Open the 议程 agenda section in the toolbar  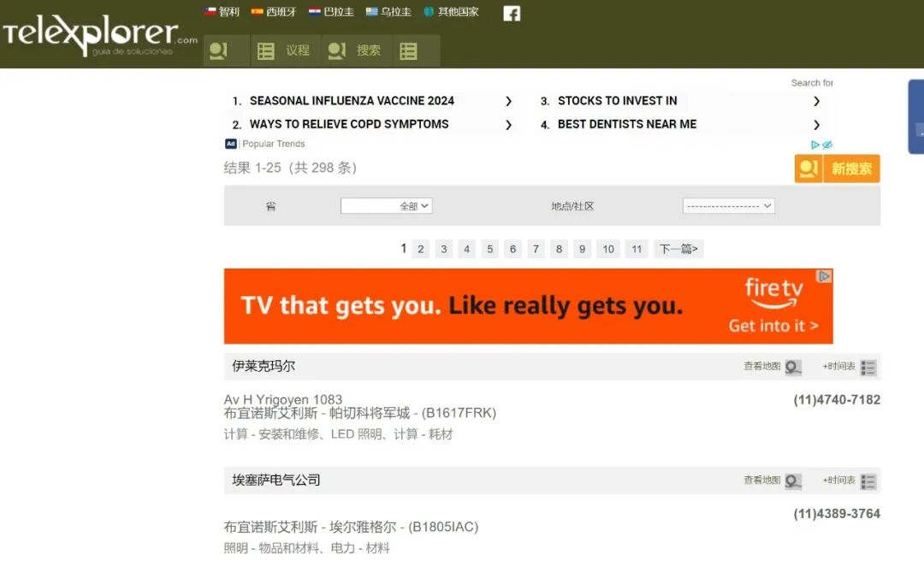[x=284, y=50]
